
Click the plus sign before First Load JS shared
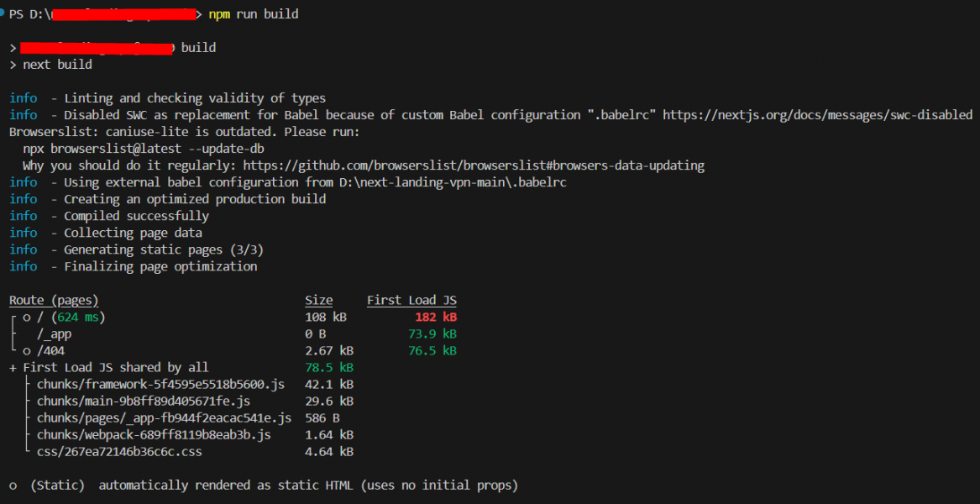coord(13,368)
